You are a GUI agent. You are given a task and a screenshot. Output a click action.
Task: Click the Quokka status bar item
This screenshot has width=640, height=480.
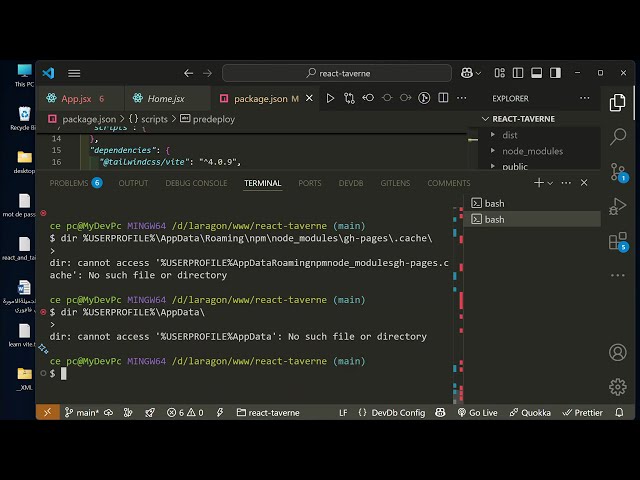pos(530,413)
